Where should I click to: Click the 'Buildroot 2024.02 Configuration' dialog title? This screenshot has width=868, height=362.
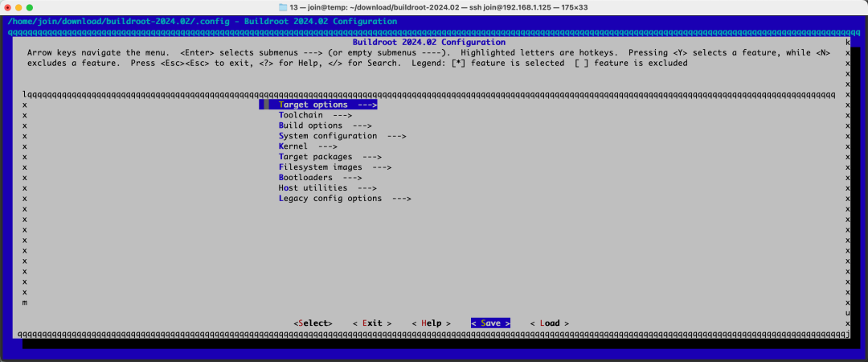tap(429, 42)
